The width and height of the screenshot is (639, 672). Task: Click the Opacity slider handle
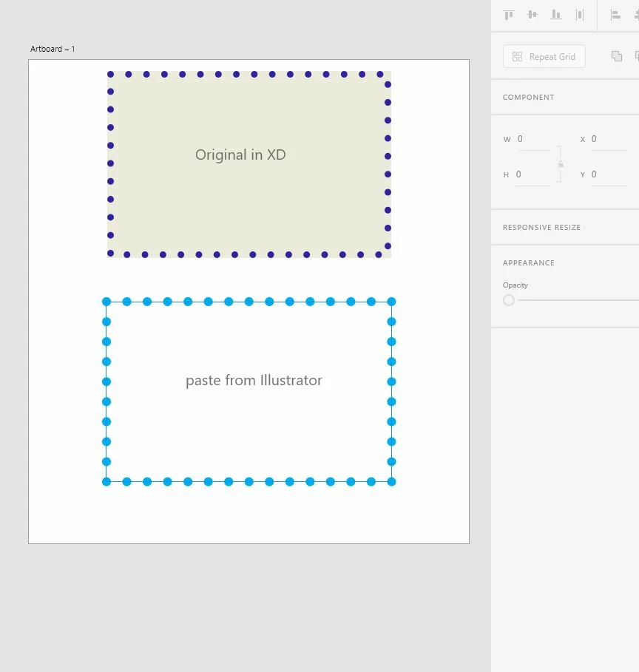[509, 300]
